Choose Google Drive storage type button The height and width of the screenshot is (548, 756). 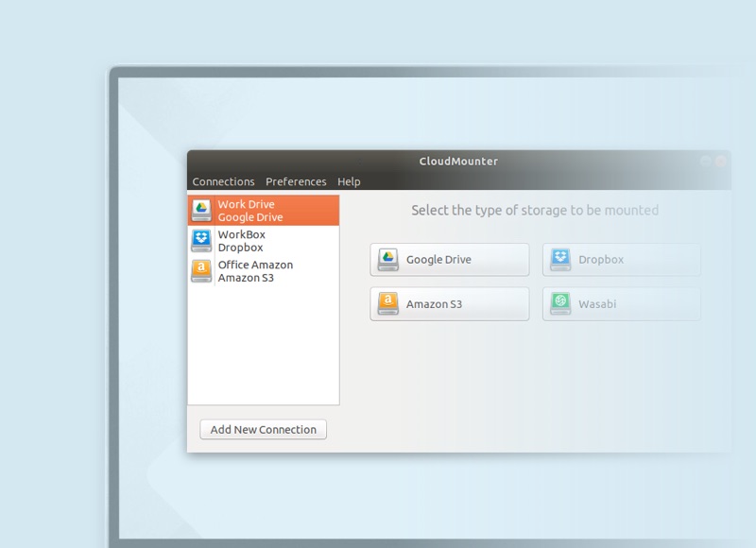click(x=450, y=259)
